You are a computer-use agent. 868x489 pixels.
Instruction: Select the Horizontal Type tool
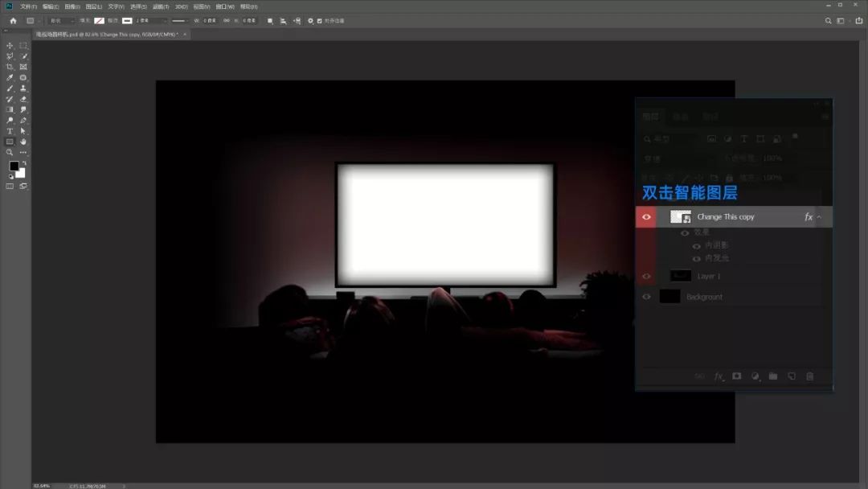[x=10, y=131]
